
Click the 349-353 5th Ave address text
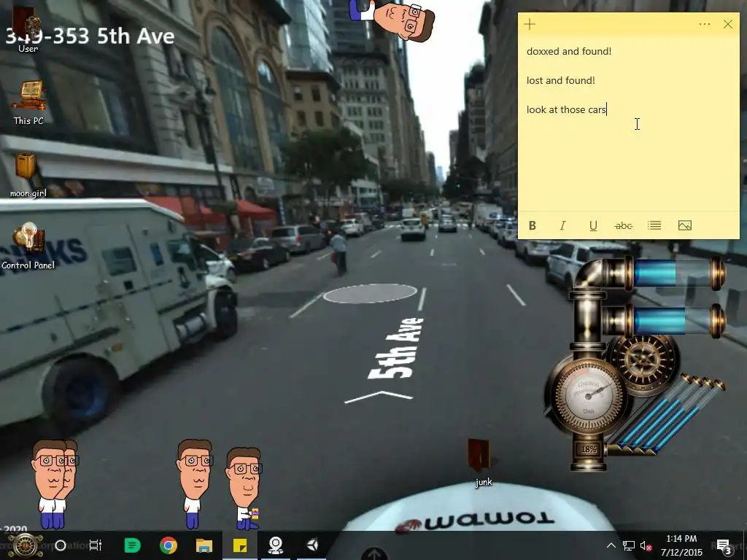[x=90, y=36]
